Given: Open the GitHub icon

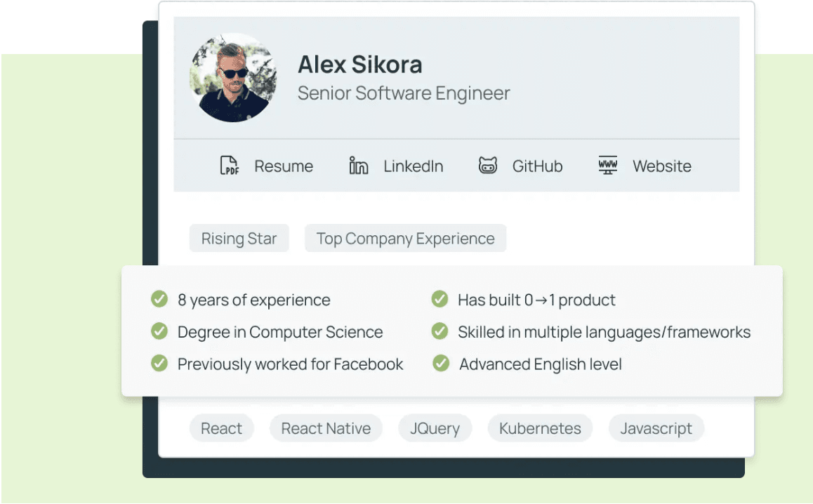Looking at the screenshot, I should [x=487, y=166].
